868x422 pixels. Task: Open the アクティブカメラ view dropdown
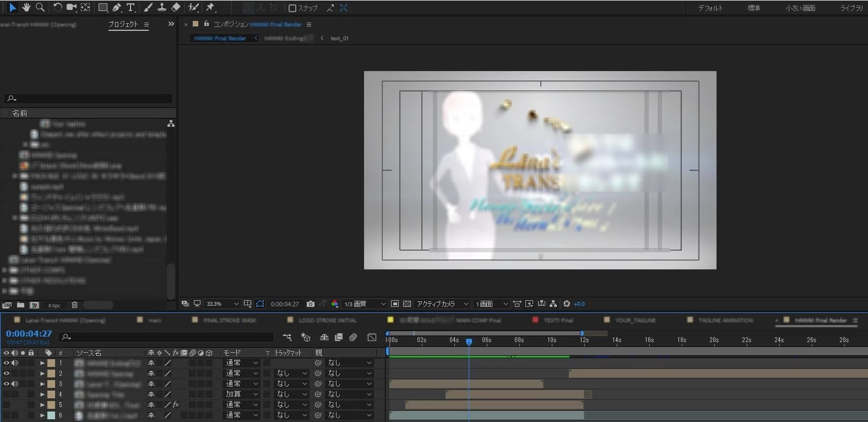442,304
